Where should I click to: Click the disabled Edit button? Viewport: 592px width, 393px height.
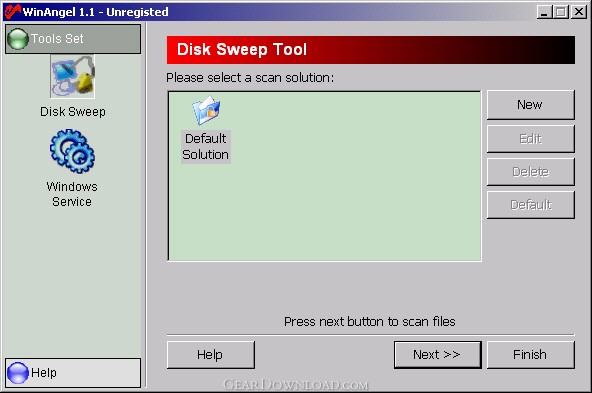[x=530, y=139]
